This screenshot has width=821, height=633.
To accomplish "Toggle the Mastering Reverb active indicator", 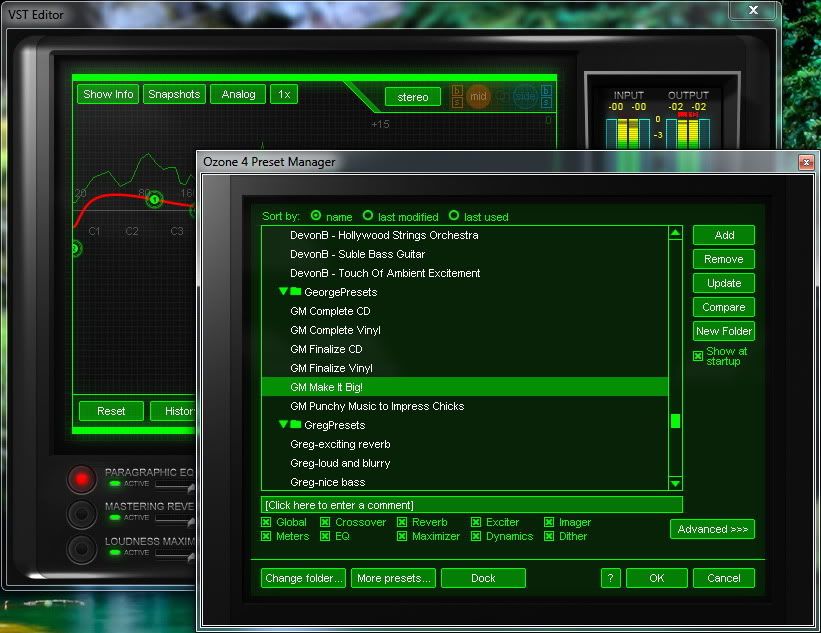I will click(115, 518).
